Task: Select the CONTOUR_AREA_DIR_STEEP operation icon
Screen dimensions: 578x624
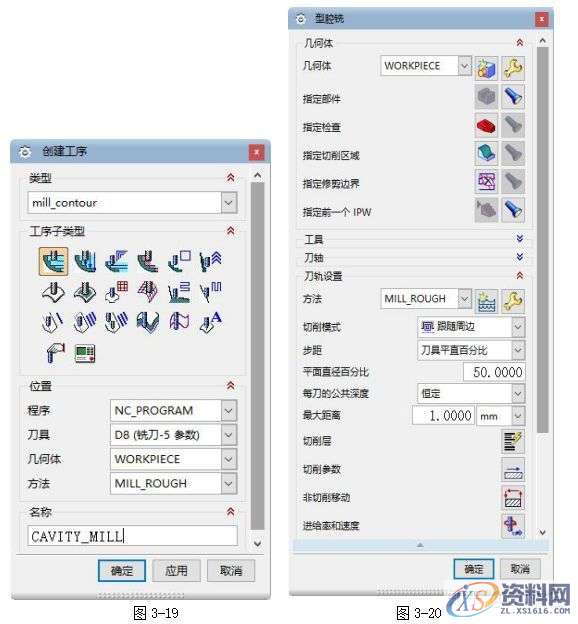Action: pyautogui.click(x=211, y=292)
